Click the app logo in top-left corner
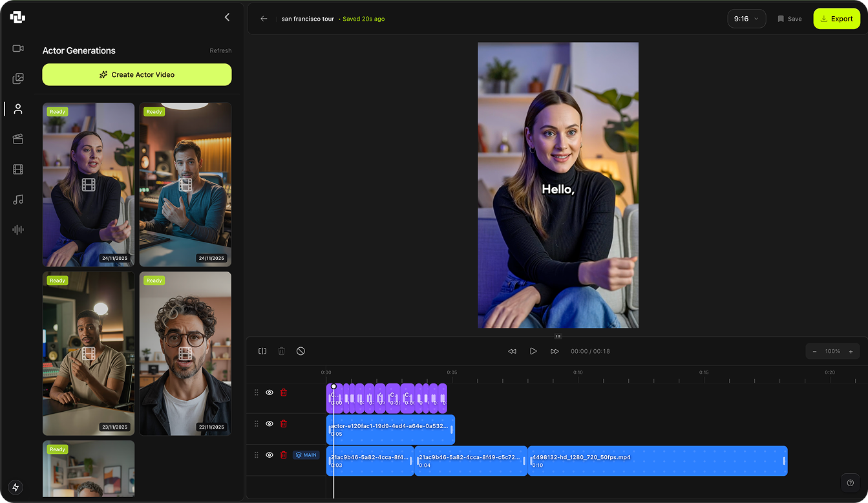The image size is (868, 503). pyautogui.click(x=17, y=17)
